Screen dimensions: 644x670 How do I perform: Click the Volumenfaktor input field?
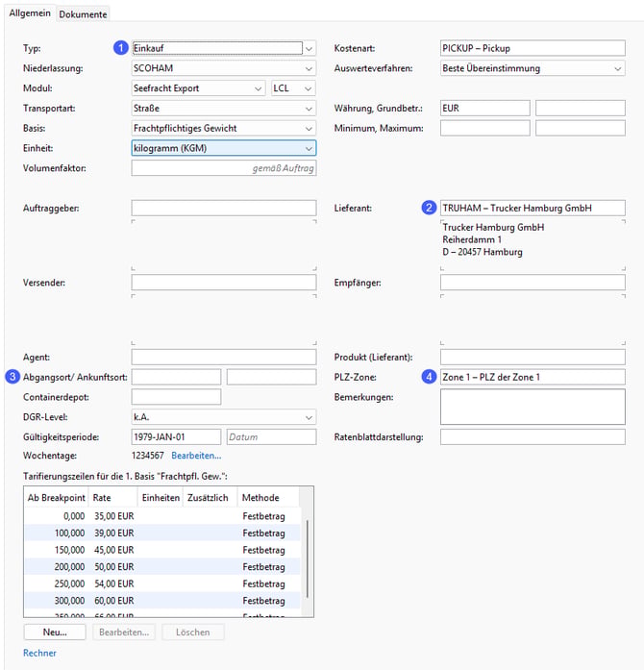[x=224, y=168]
